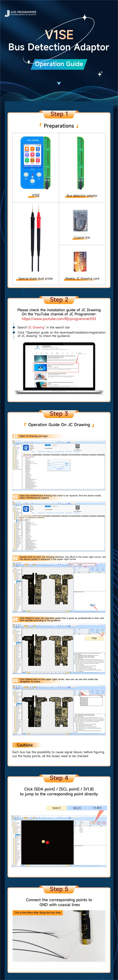Click the enlarged Bus button in step 03
118x980 pixels.
(x=92, y=605)
